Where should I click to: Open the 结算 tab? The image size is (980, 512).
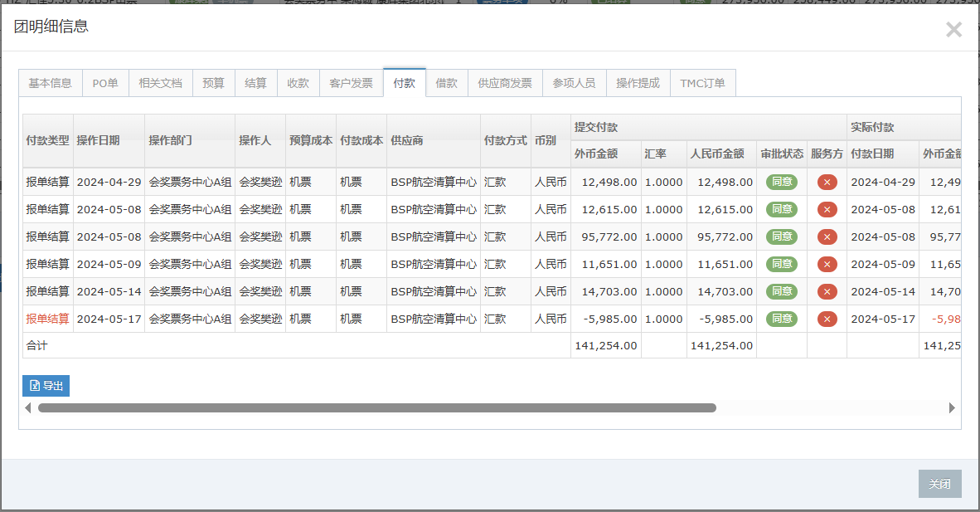[x=255, y=83]
